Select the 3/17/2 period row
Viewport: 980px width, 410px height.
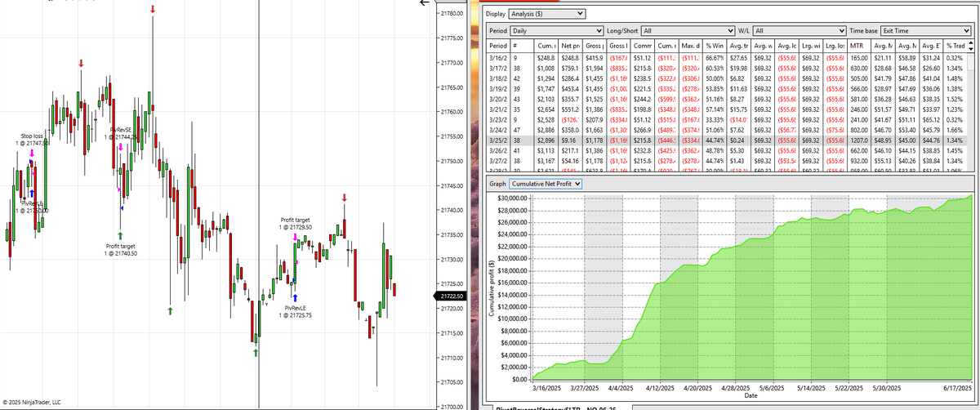[x=726, y=69]
